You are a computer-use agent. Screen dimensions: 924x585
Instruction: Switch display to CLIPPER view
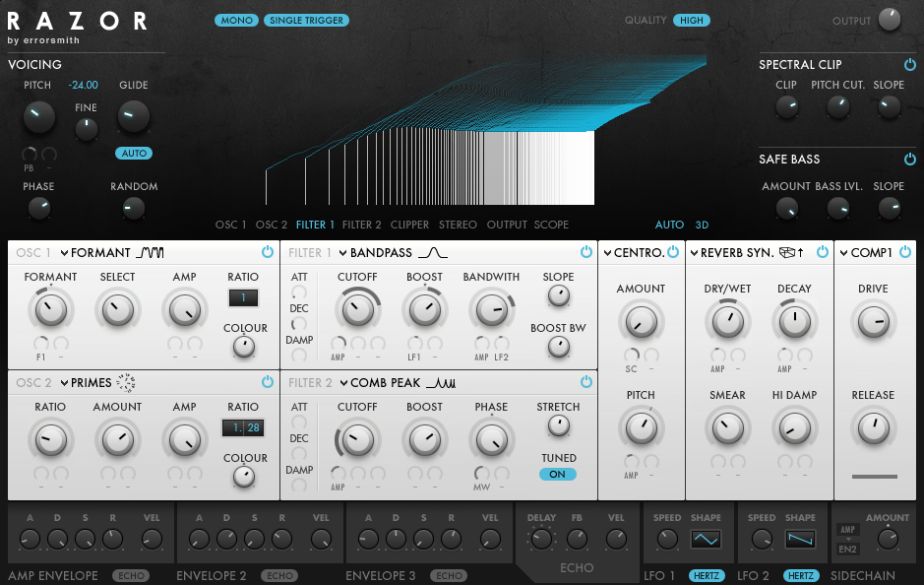click(409, 225)
